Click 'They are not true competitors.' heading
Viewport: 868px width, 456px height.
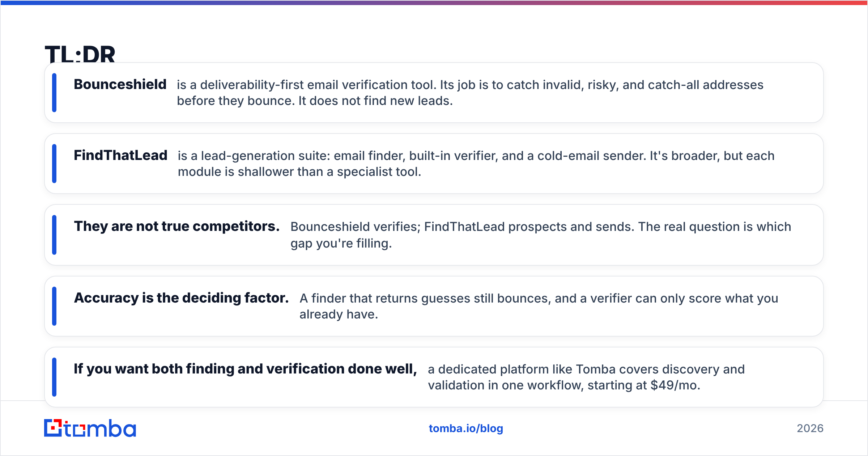(x=177, y=226)
